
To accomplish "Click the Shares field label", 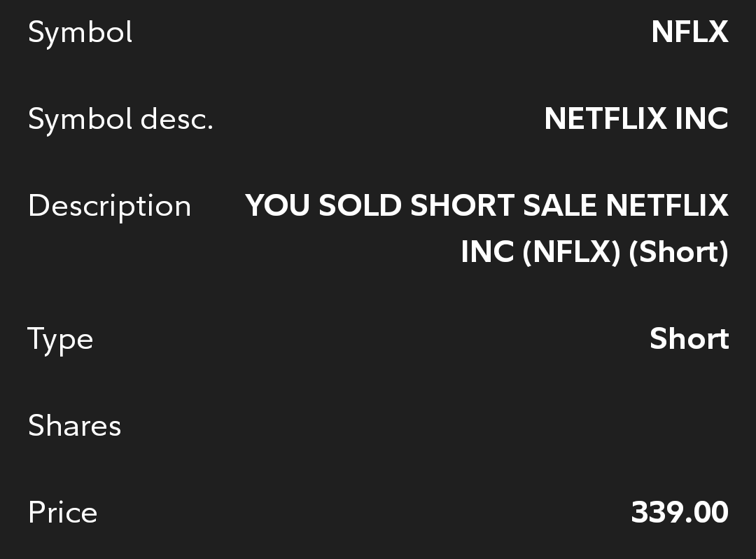I will [x=74, y=426].
